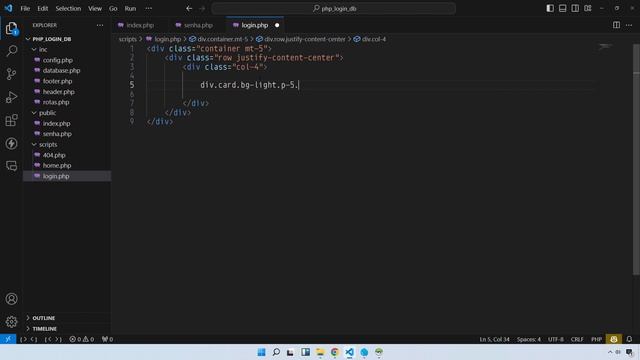Open 404.php in explorer
The image size is (640, 360).
pyautogui.click(x=54, y=155)
